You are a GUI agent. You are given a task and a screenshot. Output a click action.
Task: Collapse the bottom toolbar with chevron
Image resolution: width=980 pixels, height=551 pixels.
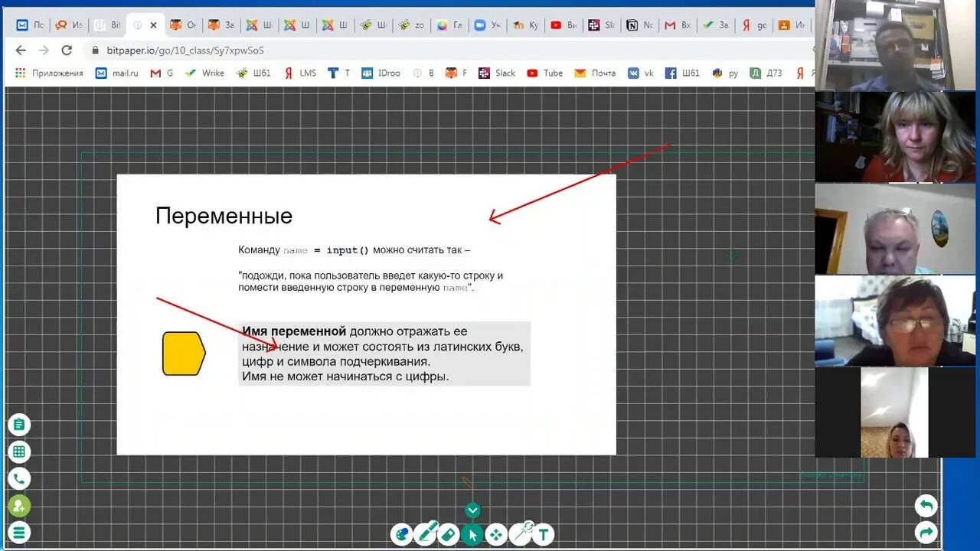pyautogui.click(x=472, y=510)
